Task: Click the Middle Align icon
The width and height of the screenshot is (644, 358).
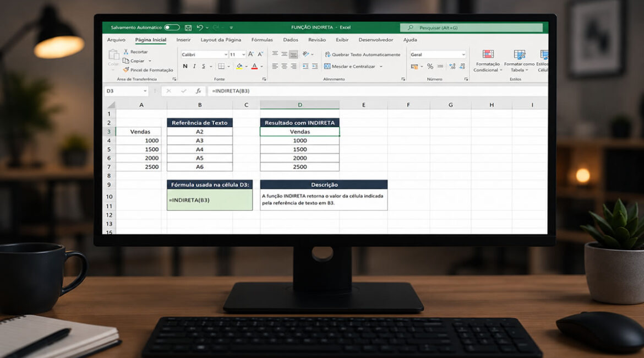Action: 284,54
